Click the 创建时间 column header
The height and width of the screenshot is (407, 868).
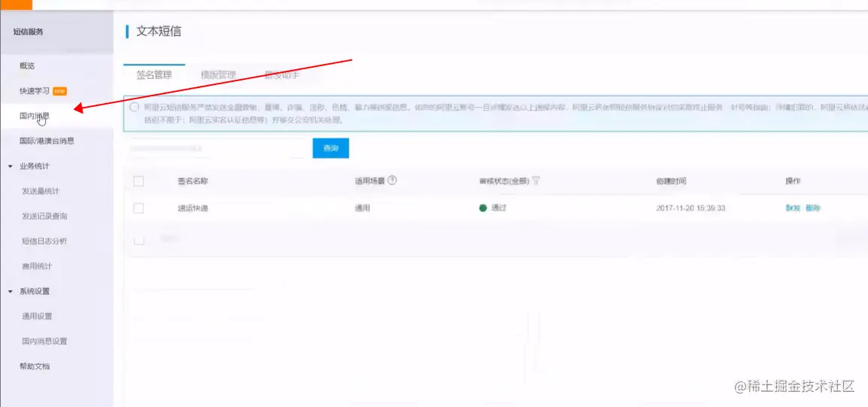tap(671, 181)
